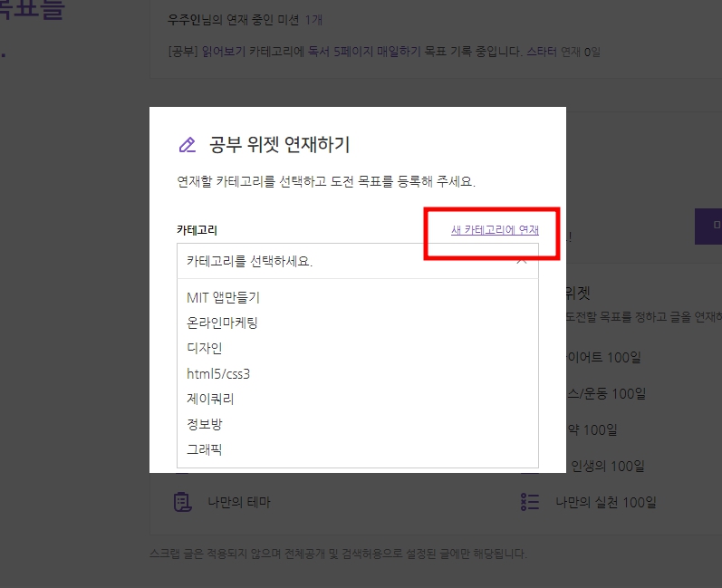This screenshot has width=722, height=588.
Task: Click the '스/운동 100일' background widget item
Action: tap(606, 394)
